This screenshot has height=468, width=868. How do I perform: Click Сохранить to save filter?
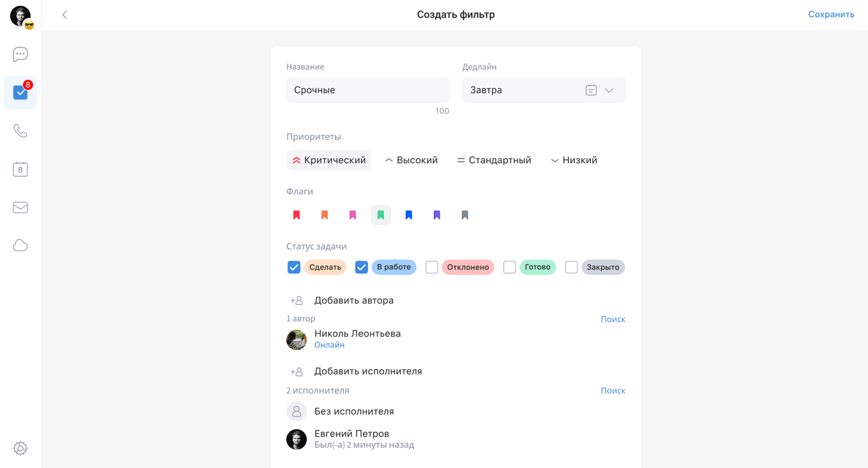[831, 14]
